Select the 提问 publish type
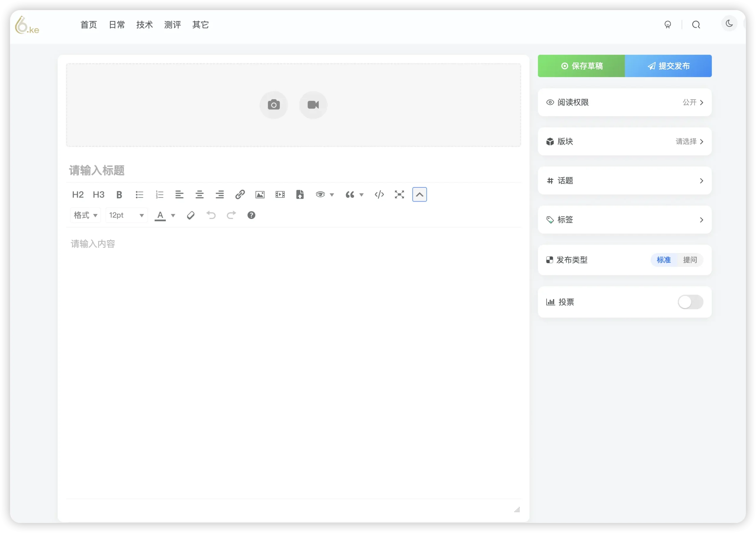 tap(690, 260)
